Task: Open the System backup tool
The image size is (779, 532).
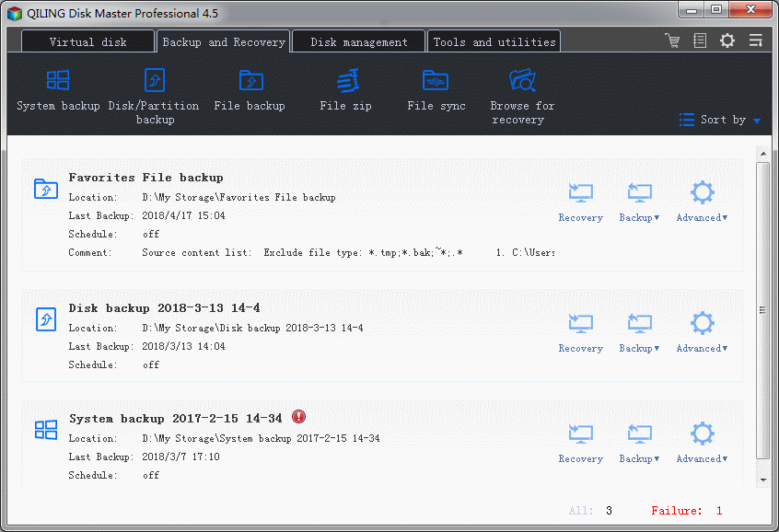Action: point(58,90)
